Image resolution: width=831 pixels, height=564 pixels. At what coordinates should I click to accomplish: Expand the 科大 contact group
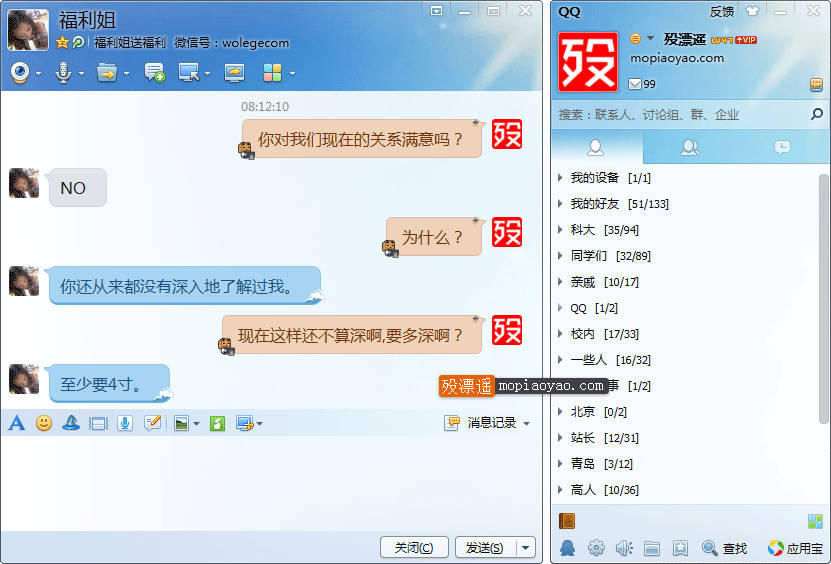click(560, 230)
